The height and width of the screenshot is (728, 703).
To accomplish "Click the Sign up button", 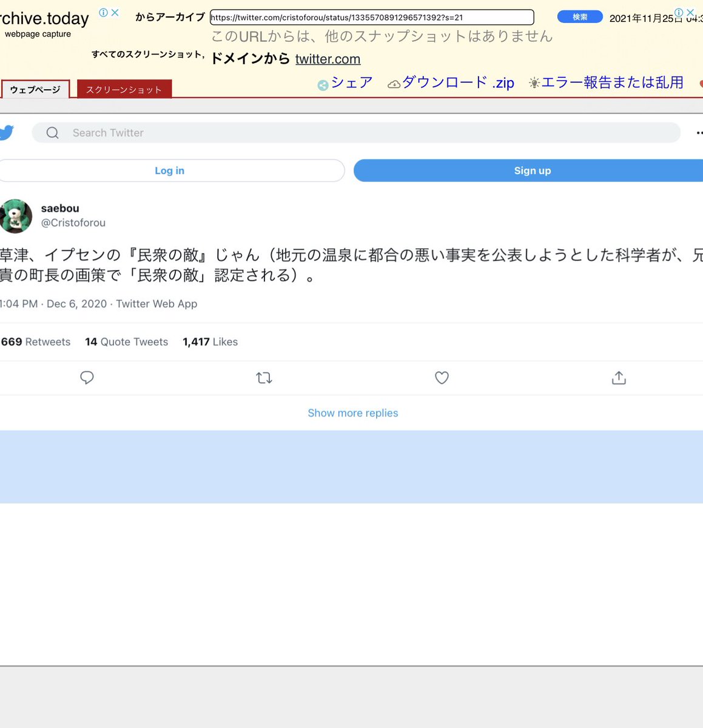I will [x=529, y=170].
